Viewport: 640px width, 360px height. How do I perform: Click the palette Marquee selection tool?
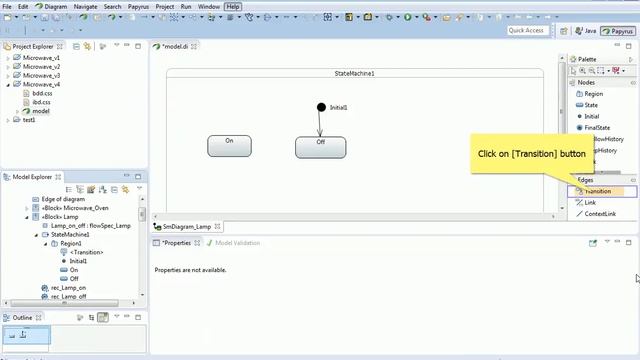tap(600, 71)
